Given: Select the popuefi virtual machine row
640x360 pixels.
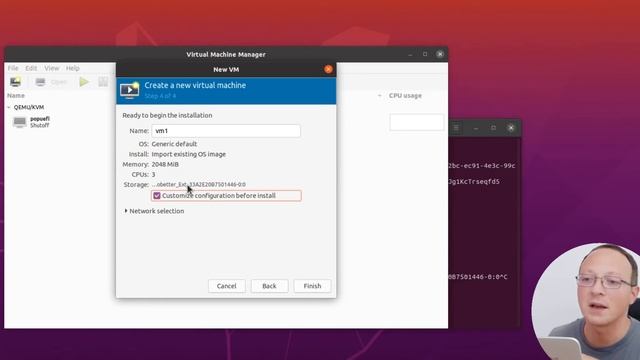Looking at the screenshot, I should (x=59, y=122).
